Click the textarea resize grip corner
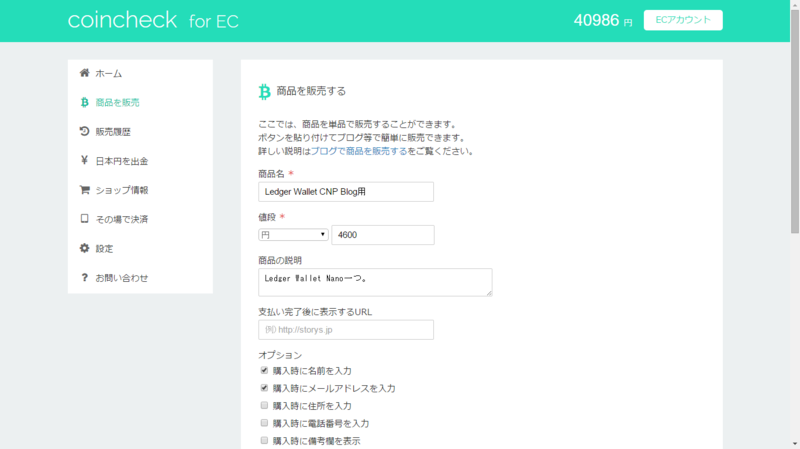This screenshot has width=800, height=449. [x=489, y=293]
